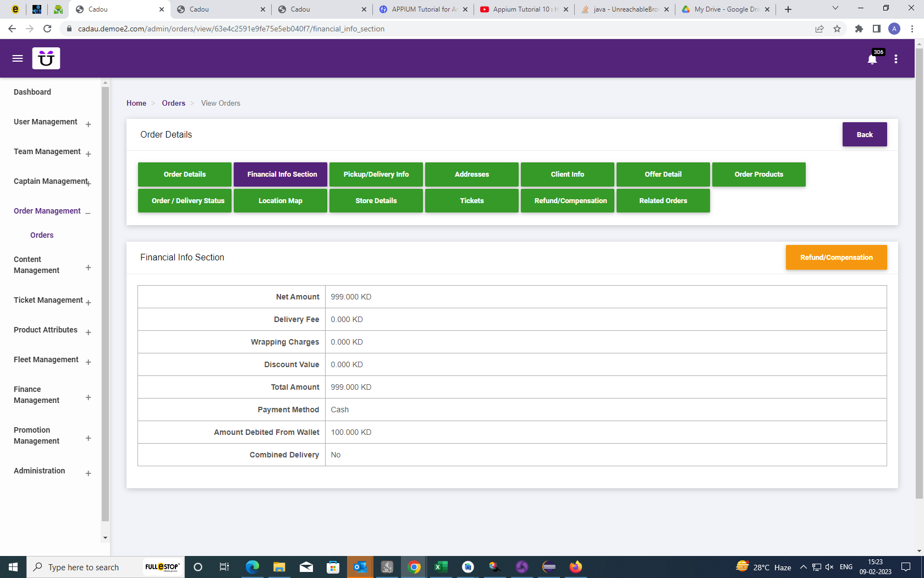Image resolution: width=924 pixels, height=578 pixels.
Task: Share this page using the share icon
Action: tap(820, 29)
